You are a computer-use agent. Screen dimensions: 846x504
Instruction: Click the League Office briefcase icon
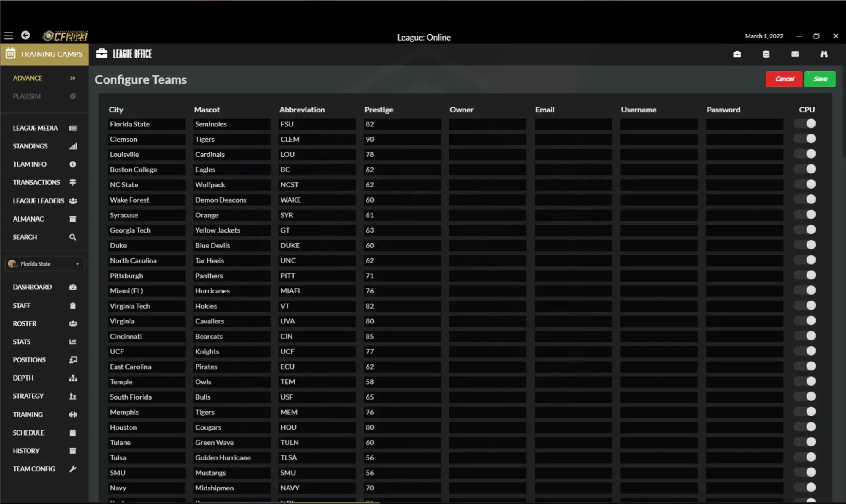tap(102, 53)
